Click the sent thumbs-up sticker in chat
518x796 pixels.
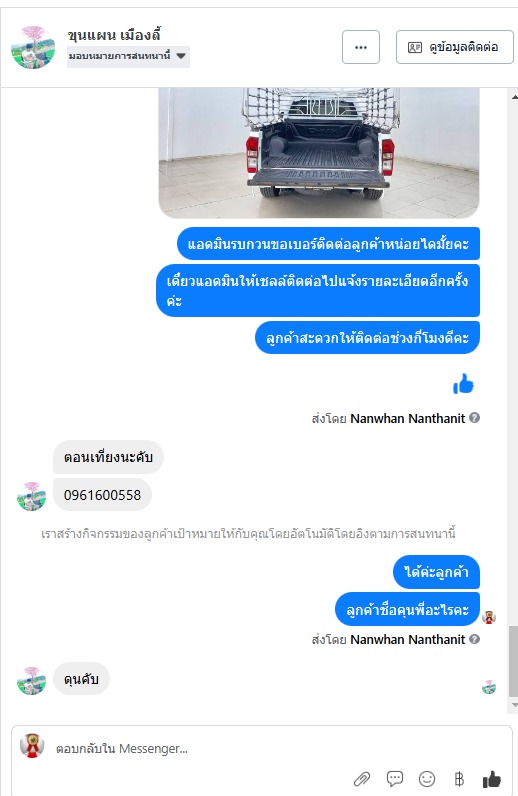(463, 384)
